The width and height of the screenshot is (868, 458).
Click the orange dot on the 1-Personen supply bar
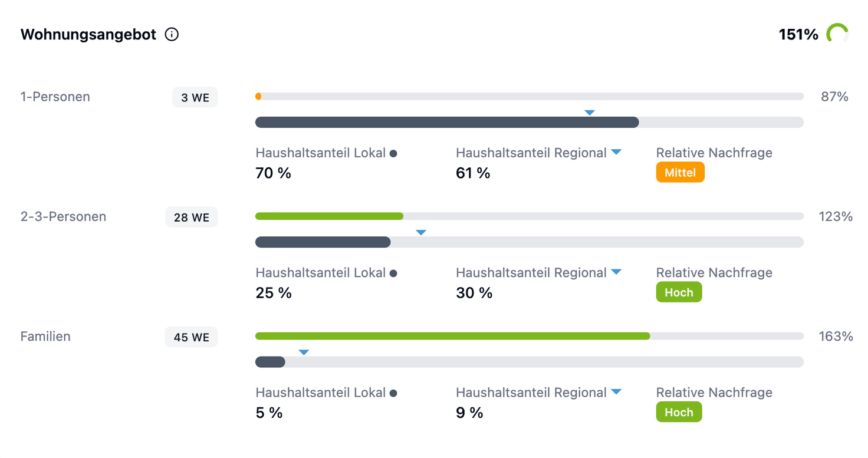258,96
